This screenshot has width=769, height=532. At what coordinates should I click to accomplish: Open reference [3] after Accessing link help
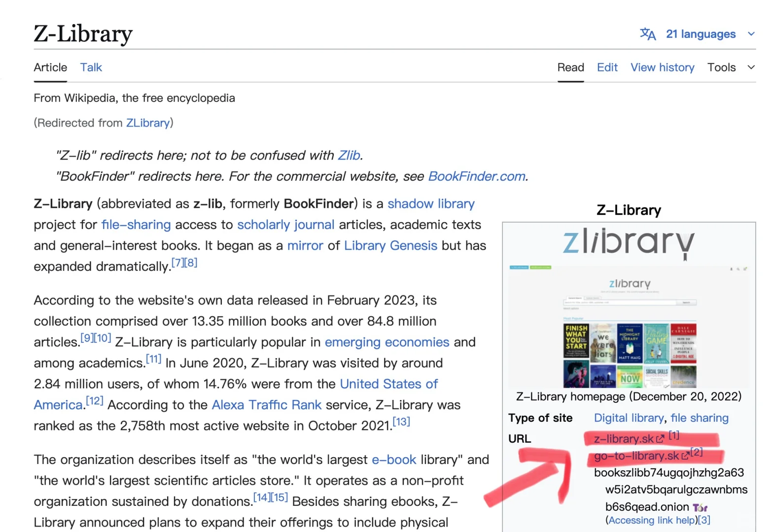[x=704, y=520]
